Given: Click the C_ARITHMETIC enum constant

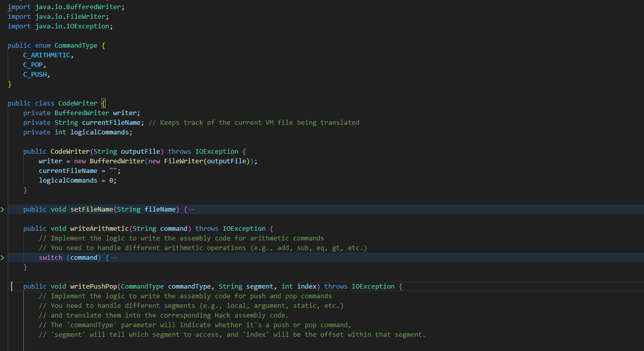Looking at the screenshot, I should click(46, 55).
